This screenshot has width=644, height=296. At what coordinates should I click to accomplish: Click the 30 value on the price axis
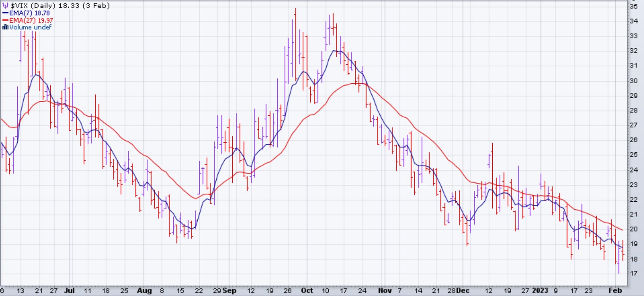tap(633, 81)
